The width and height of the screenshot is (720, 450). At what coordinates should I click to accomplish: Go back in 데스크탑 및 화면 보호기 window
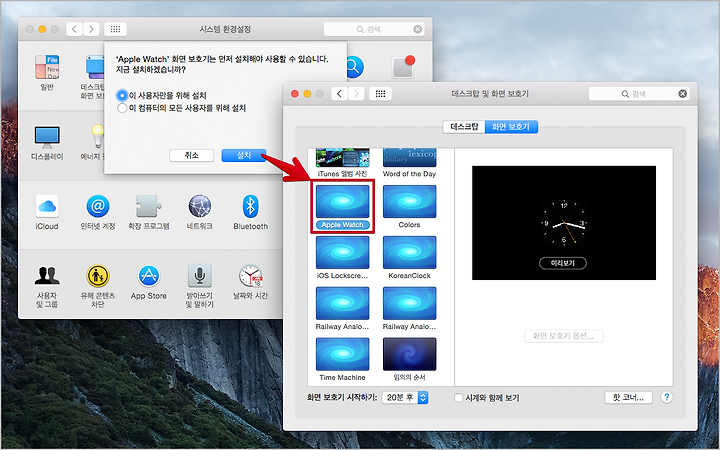tap(339, 94)
